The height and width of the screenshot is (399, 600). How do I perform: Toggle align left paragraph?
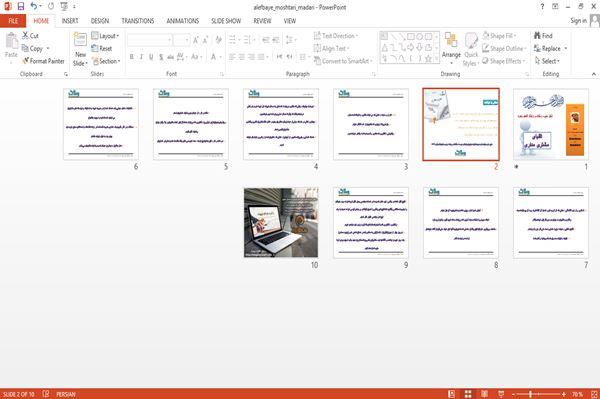pyautogui.click(x=232, y=57)
